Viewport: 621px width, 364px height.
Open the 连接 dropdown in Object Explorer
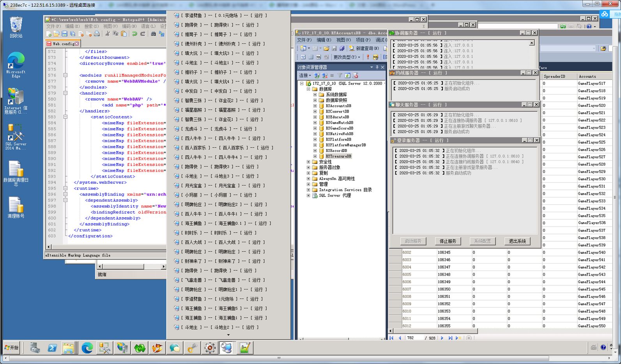coord(305,76)
